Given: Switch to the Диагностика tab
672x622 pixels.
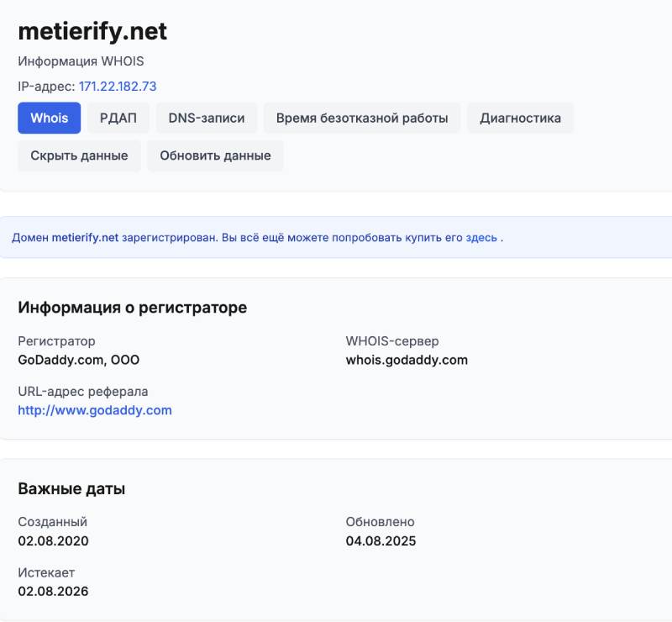Looking at the screenshot, I should [520, 118].
